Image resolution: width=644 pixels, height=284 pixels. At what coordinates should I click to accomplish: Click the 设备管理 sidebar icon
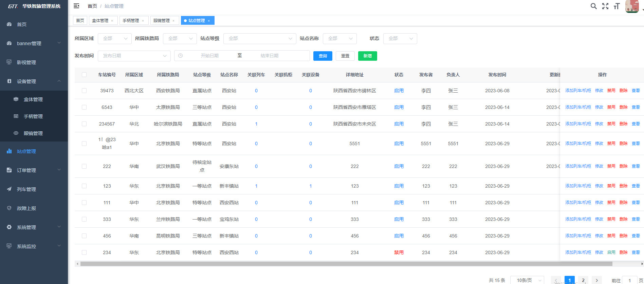click(9, 81)
